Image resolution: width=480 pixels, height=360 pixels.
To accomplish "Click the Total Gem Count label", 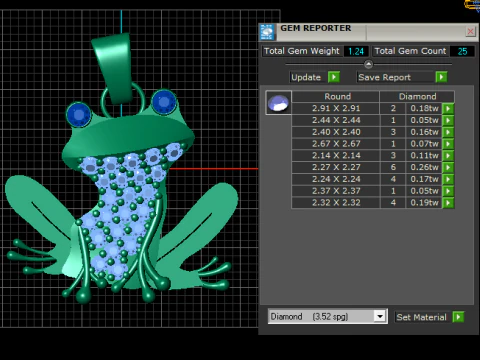I will tap(410, 51).
